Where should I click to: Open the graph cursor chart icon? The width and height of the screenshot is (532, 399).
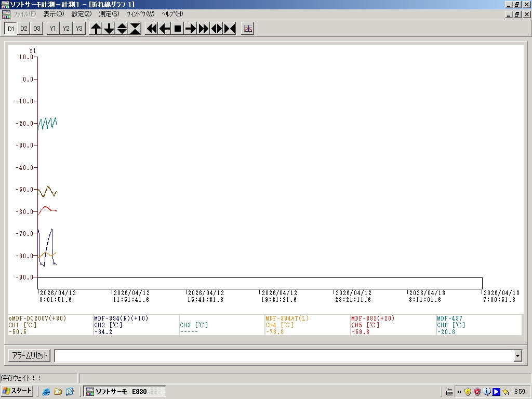[248, 29]
